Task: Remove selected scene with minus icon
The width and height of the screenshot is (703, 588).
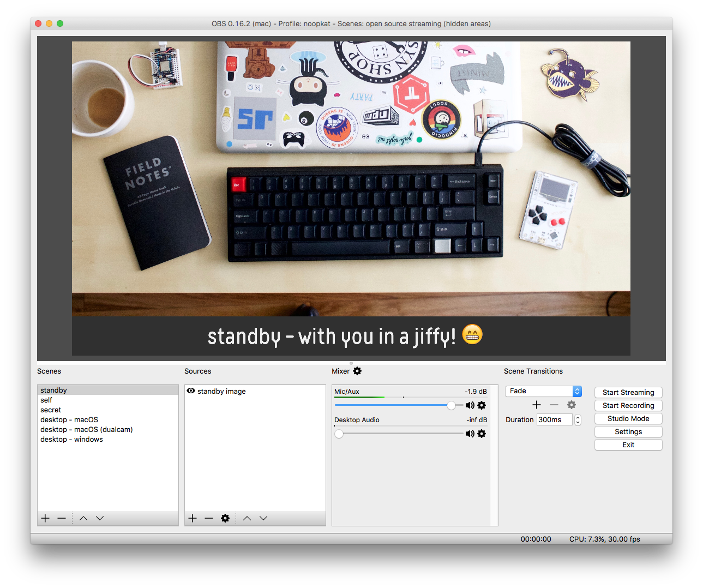Action: pyautogui.click(x=62, y=518)
